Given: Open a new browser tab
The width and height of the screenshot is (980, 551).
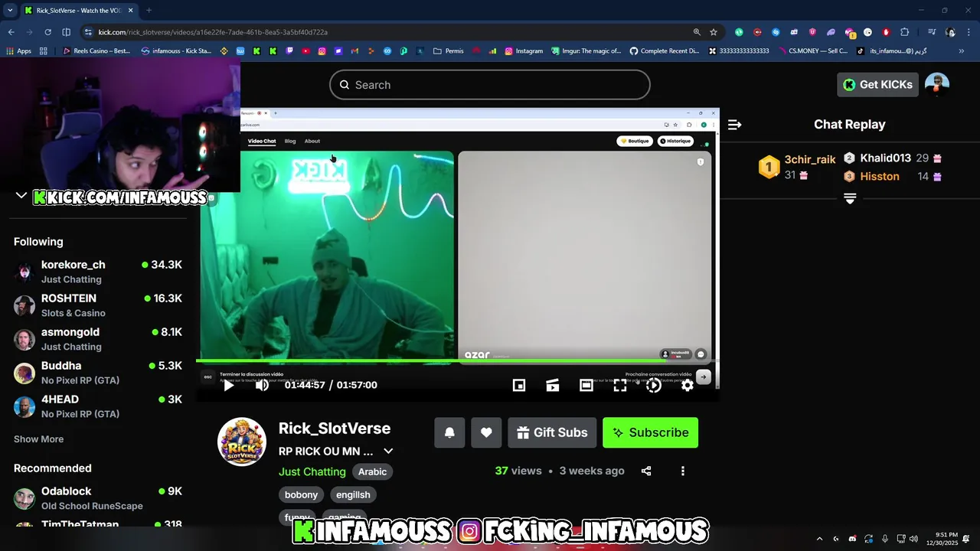Looking at the screenshot, I should click(149, 11).
